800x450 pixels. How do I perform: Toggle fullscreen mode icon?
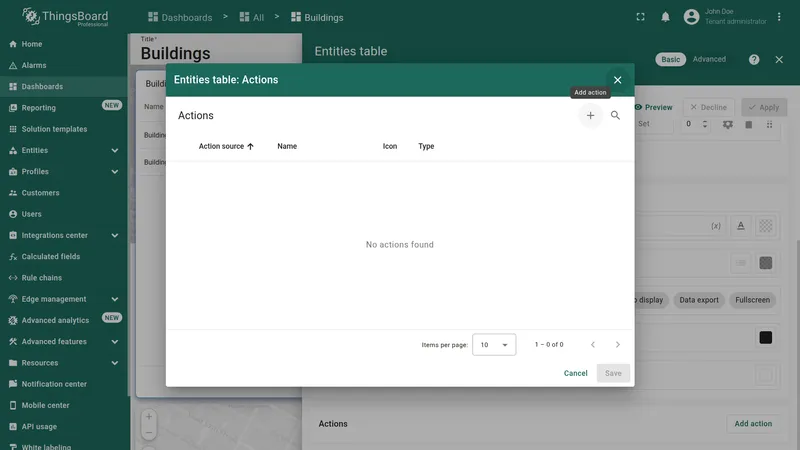(640, 17)
